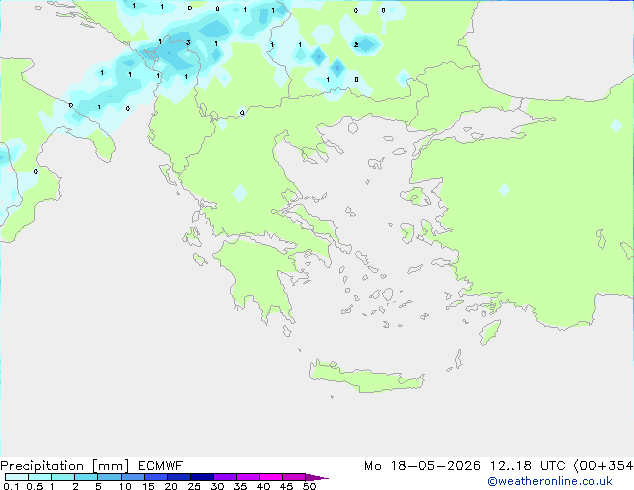Click the date 'Mo 18-05-2026' text
This screenshot has width=634, height=490.
[422, 466]
